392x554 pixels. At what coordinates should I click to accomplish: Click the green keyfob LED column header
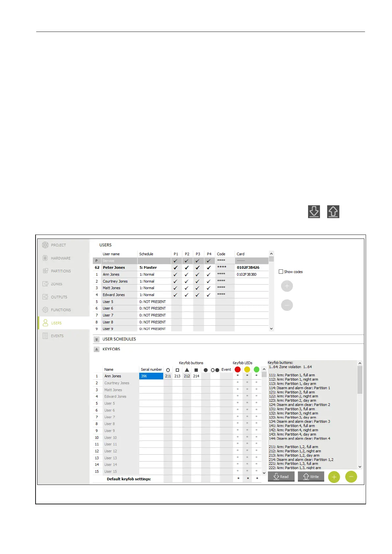(257, 369)
